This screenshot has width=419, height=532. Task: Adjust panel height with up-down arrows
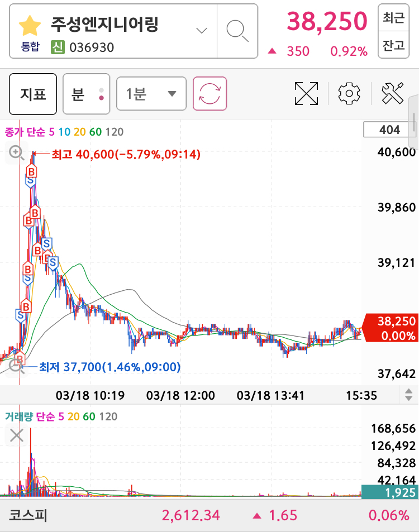tap(408, 395)
